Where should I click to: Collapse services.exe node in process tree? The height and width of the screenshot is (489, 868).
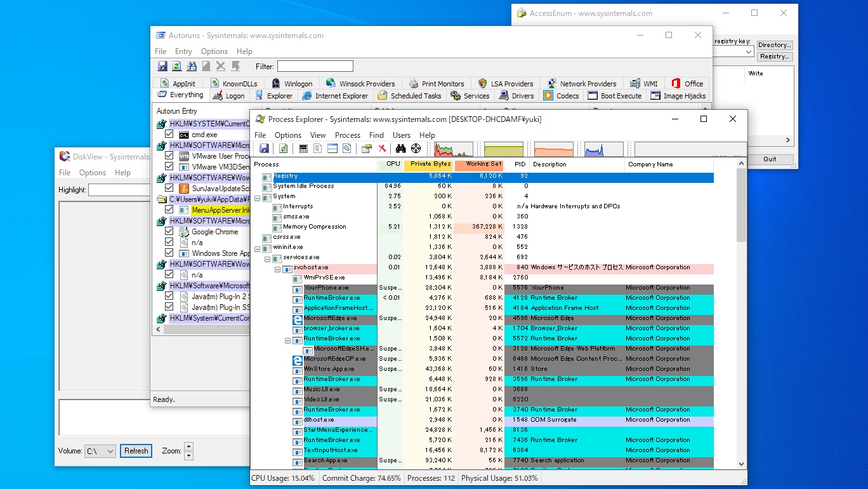(x=267, y=259)
